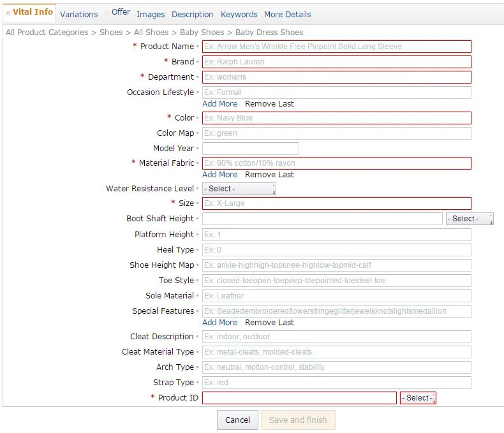Click into the Brand text field

pos(336,62)
